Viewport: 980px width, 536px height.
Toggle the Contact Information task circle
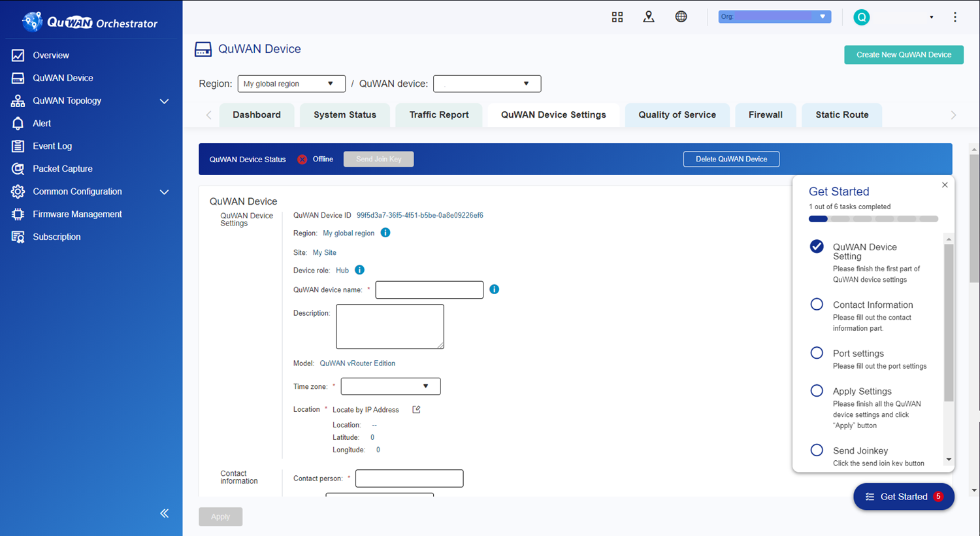point(817,305)
